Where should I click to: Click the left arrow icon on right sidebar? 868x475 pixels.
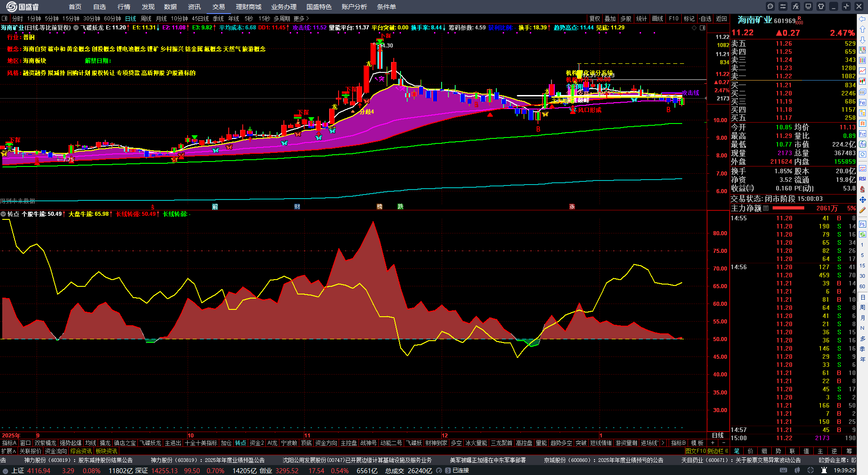(863, 19)
